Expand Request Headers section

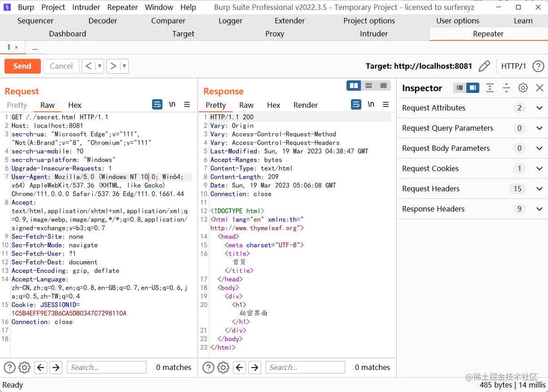point(539,189)
